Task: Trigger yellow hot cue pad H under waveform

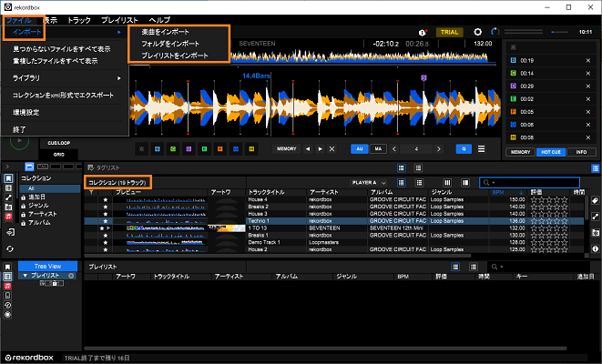Action: (x=251, y=149)
